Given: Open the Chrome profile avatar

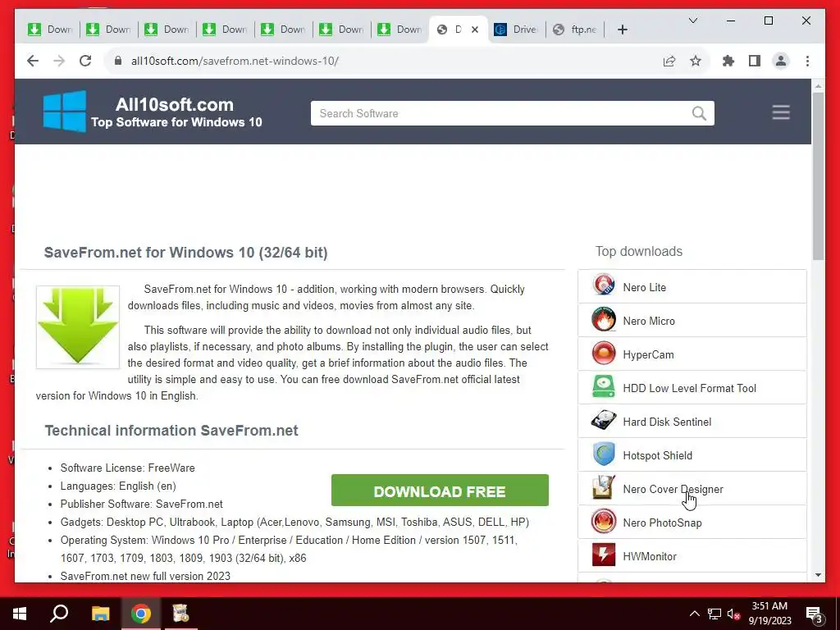Looking at the screenshot, I should [x=781, y=61].
